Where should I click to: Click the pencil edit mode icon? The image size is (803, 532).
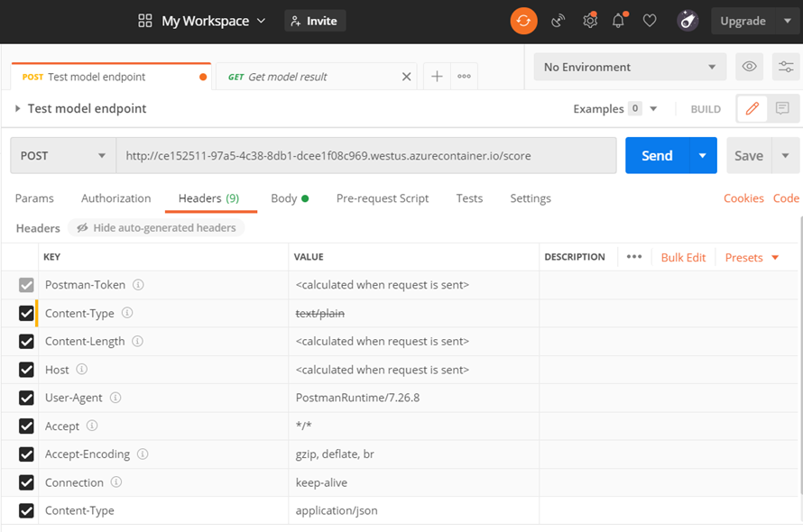coord(752,108)
